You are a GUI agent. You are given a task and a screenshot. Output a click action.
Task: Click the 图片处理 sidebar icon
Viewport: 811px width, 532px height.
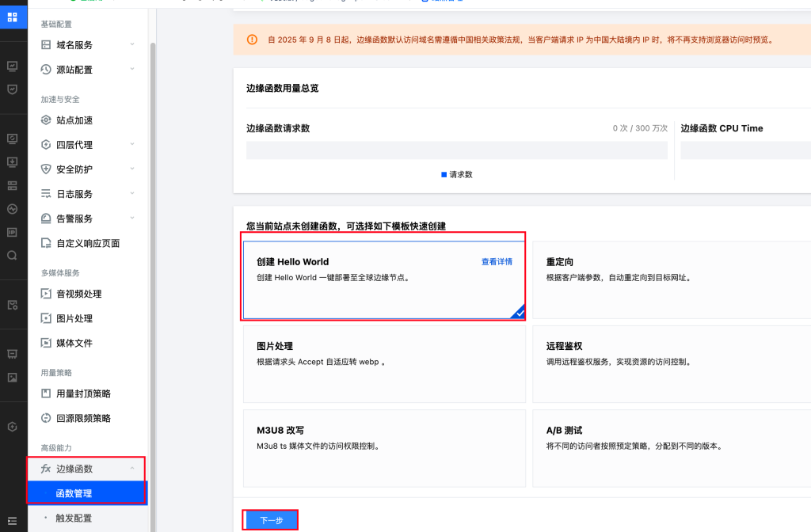(46, 318)
